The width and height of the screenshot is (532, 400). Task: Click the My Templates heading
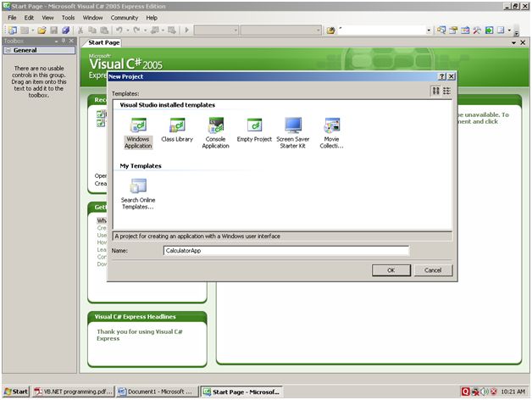[141, 166]
